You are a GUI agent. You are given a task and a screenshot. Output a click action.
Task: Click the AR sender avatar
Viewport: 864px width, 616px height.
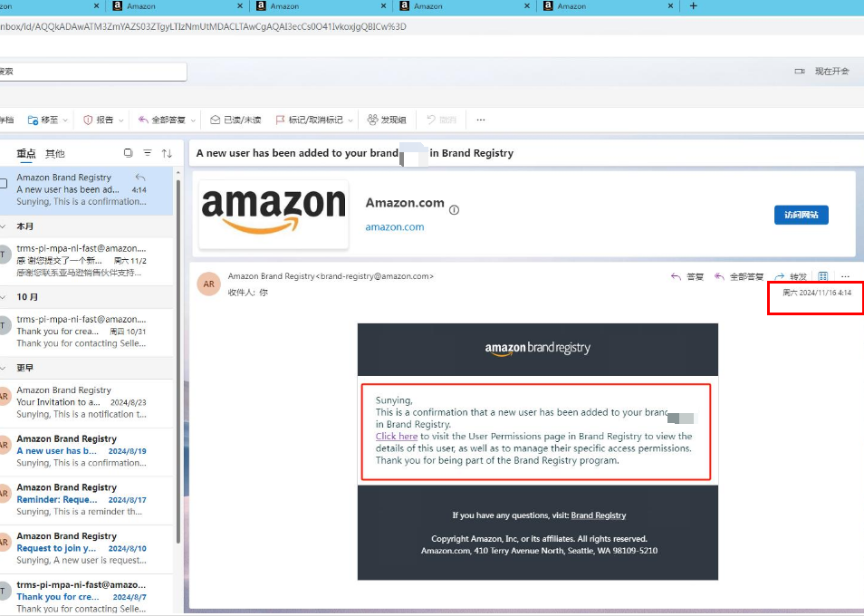coord(209,284)
